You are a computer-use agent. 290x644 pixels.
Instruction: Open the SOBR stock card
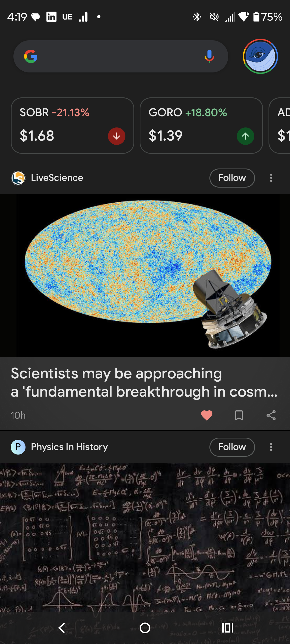(72, 125)
